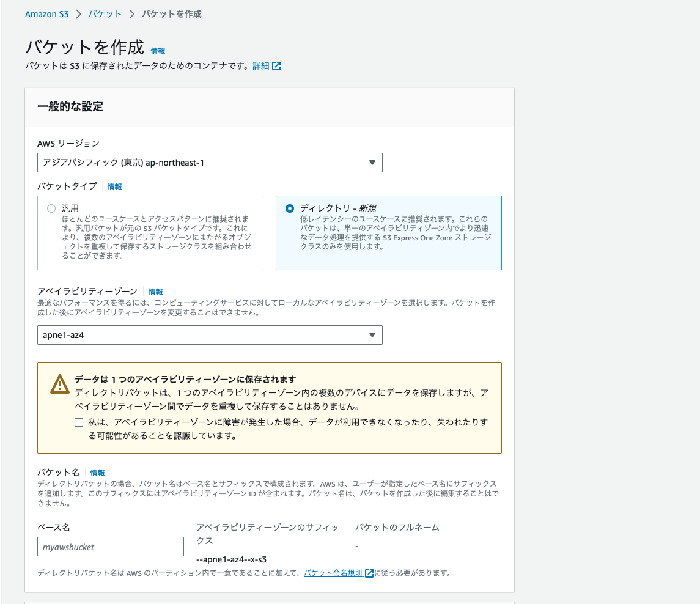The width and height of the screenshot is (700, 604).
Task: Check the availability zone data loss acknowledgment
Action: [x=78, y=422]
